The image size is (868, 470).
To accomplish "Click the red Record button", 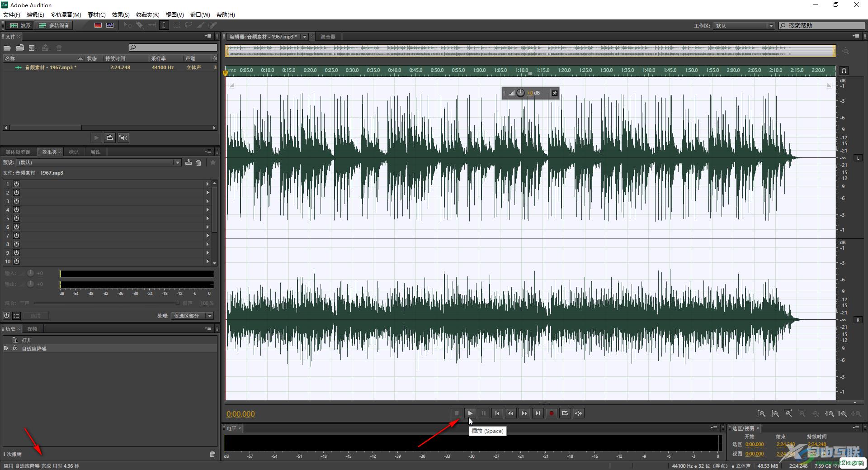I will (x=552, y=413).
